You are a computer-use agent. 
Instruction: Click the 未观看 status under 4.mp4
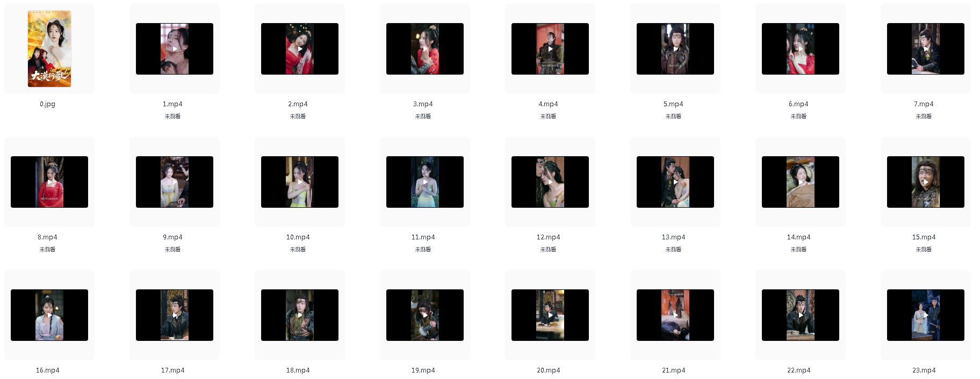[548, 116]
